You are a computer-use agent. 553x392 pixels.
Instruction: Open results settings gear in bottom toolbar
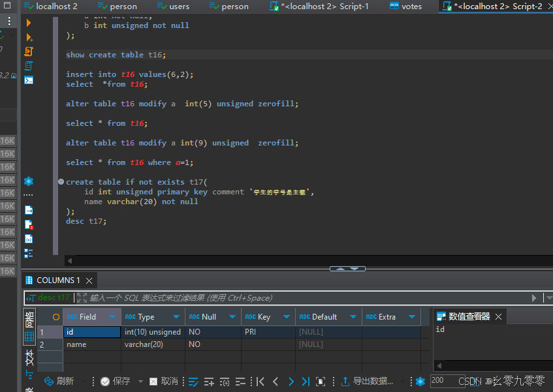point(420,382)
